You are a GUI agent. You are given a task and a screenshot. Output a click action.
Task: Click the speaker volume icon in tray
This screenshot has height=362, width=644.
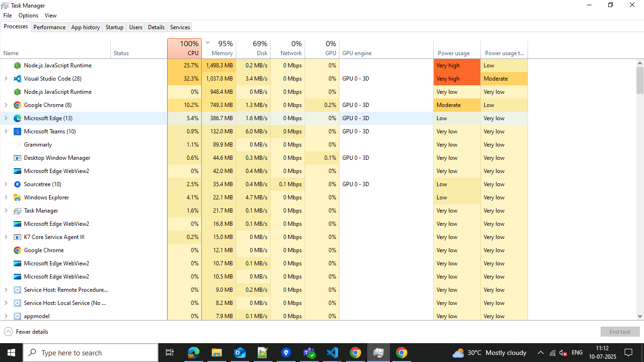click(x=563, y=353)
